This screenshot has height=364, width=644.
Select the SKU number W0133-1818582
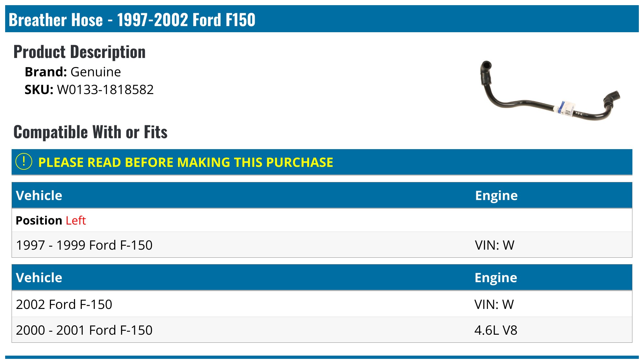click(x=105, y=90)
